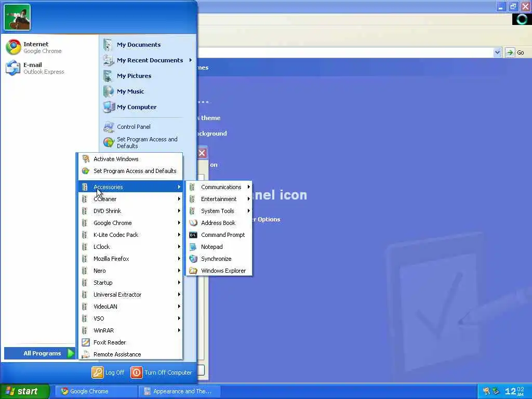This screenshot has height=399, width=532.
Task: Open Remote Assistance from All Programs
Action: pos(130,354)
